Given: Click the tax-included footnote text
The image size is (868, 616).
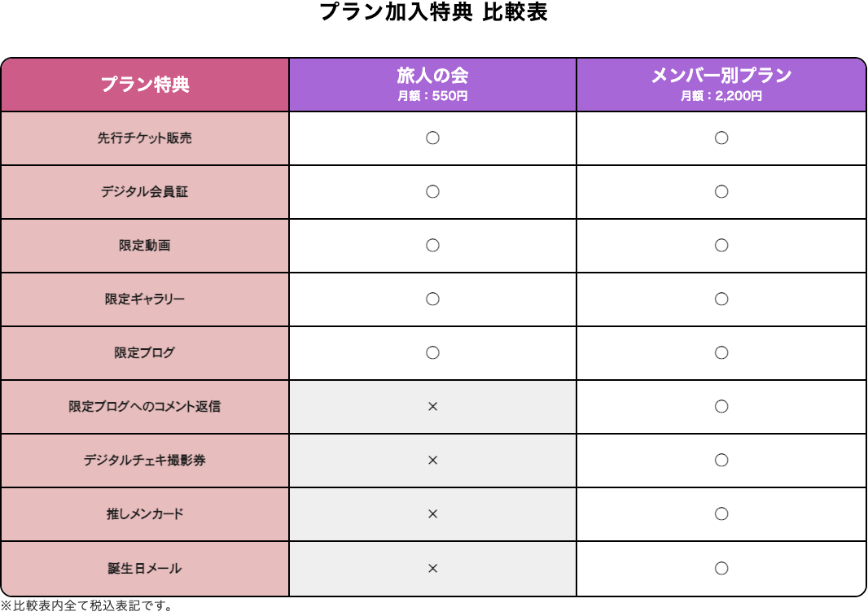Looking at the screenshot, I should pyautogui.click(x=86, y=606).
